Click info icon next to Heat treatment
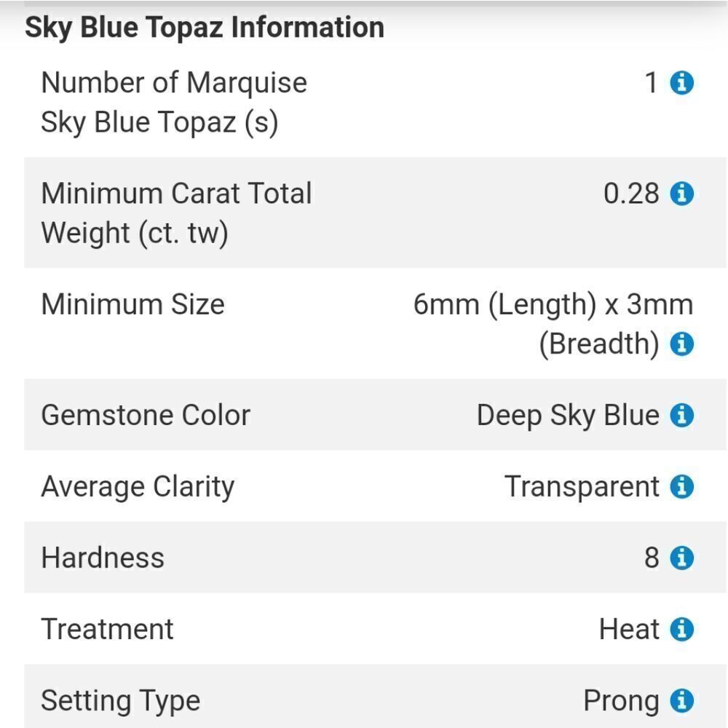Screen dimensions: 728x728 681,629
